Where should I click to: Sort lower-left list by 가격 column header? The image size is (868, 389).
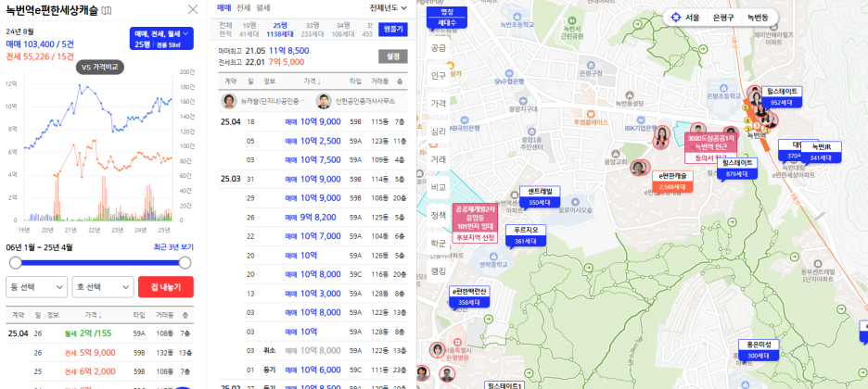pyautogui.click(x=93, y=314)
